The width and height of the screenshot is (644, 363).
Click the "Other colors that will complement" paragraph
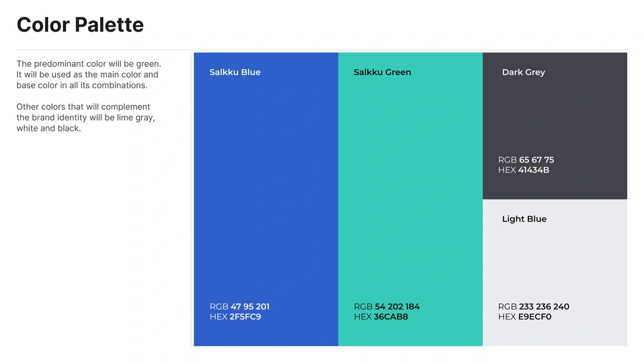coord(85,118)
